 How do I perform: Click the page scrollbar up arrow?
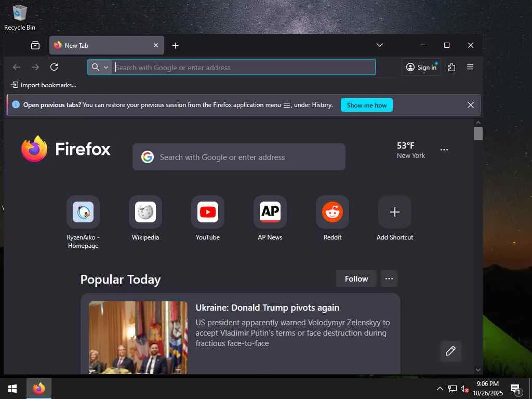tap(478, 123)
